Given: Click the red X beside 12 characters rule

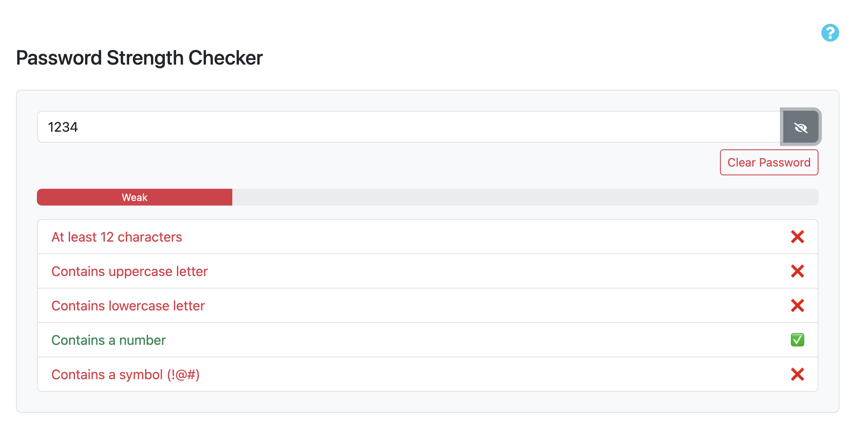Looking at the screenshot, I should (x=797, y=237).
